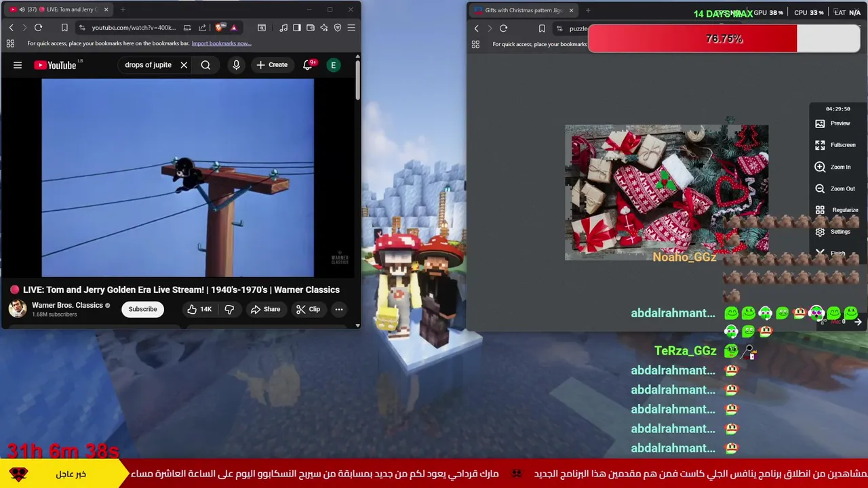Viewport: 868px width, 488px height.
Task: Click Zoom Out on the puzzle
Action: click(x=835, y=188)
